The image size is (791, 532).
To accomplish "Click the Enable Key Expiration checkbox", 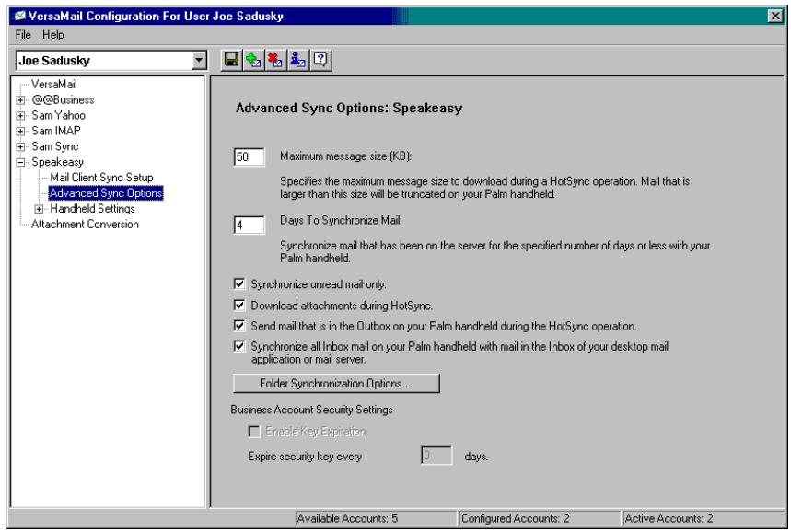I will pyautogui.click(x=254, y=431).
